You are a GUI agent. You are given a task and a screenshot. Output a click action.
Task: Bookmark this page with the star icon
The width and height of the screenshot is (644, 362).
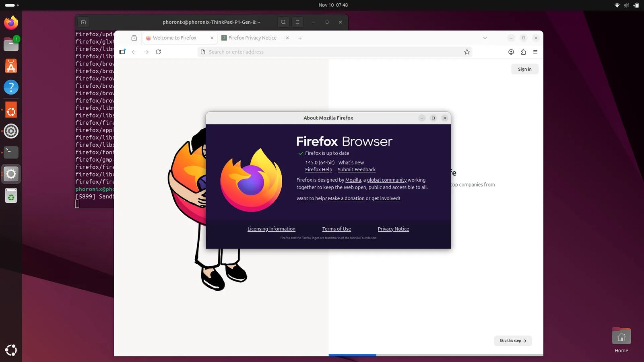click(x=466, y=52)
